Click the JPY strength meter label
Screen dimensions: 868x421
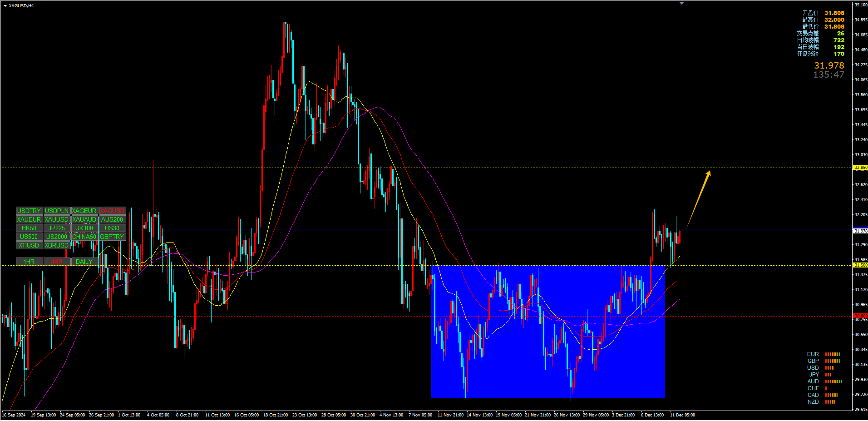(x=814, y=375)
